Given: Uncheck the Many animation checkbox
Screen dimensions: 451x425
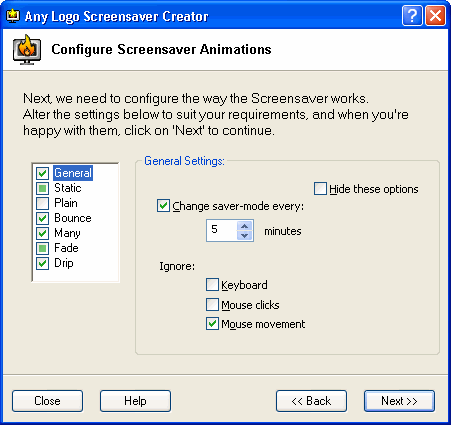Looking at the screenshot, I should (43, 233).
